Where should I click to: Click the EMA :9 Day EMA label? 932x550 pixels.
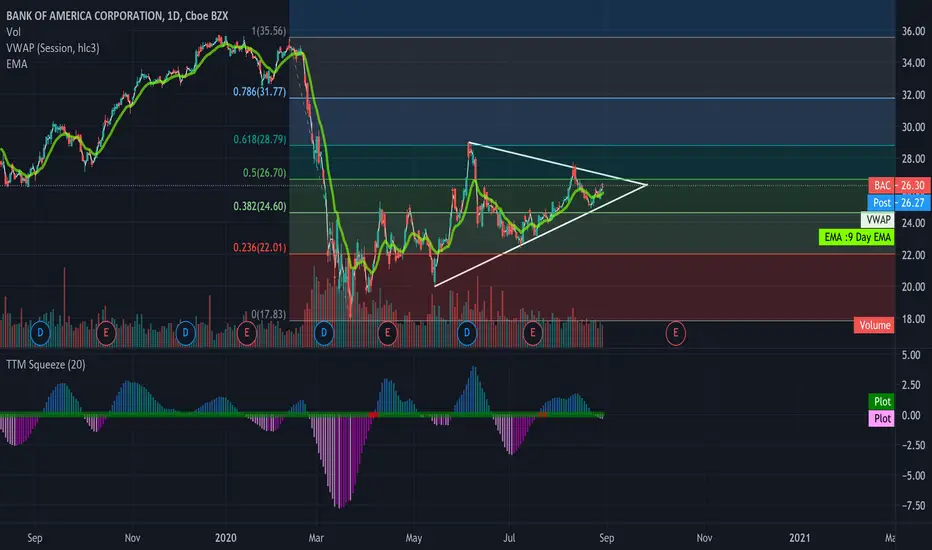(857, 237)
